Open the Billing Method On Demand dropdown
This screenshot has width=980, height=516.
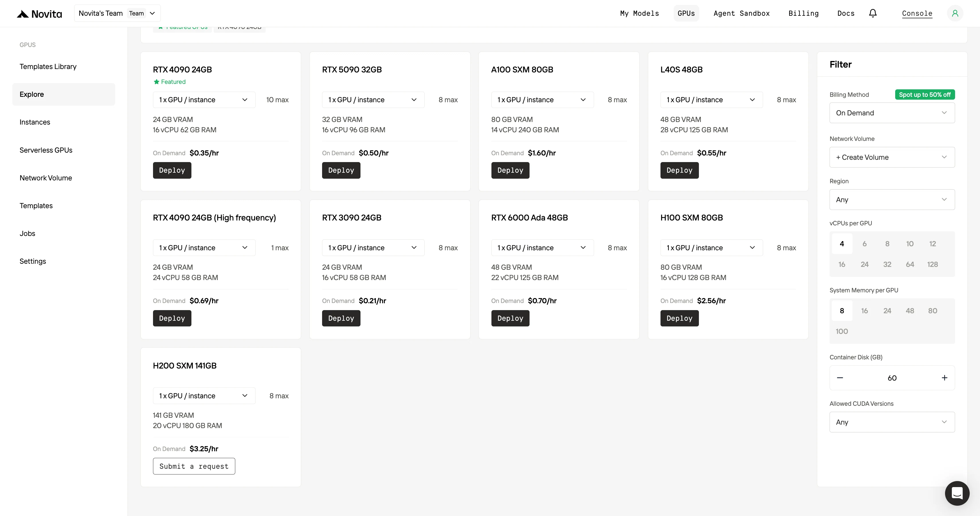coord(892,113)
